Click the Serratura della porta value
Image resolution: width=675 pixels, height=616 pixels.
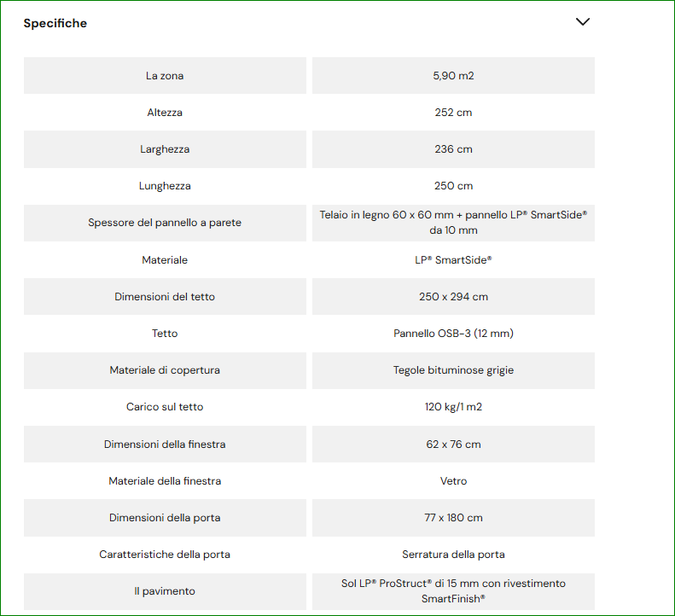(453, 555)
